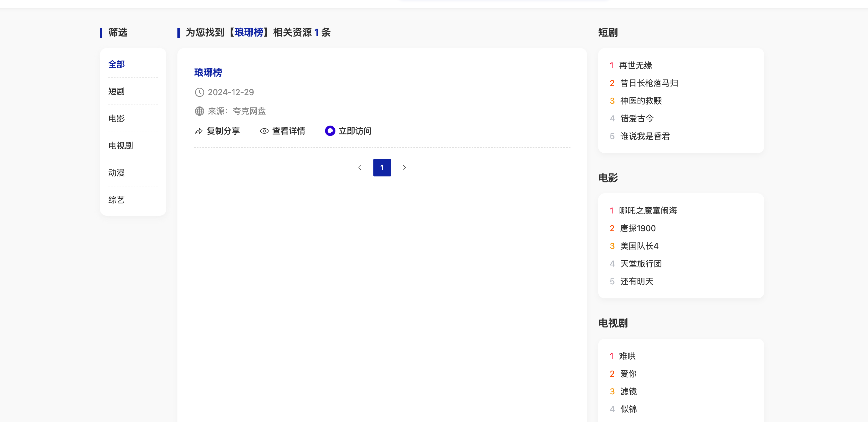Click the clock icon beside 2024-12-29
Image resolution: width=868 pixels, height=422 pixels.
coord(200,92)
